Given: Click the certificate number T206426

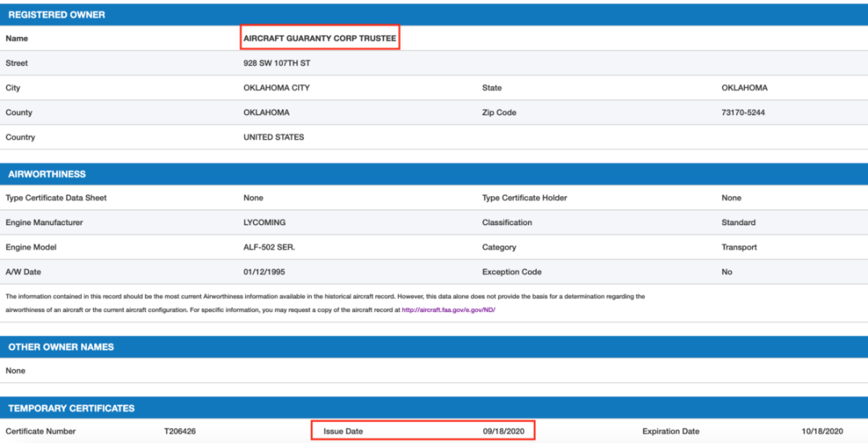Looking at the screenshot, I should [180, 432].
